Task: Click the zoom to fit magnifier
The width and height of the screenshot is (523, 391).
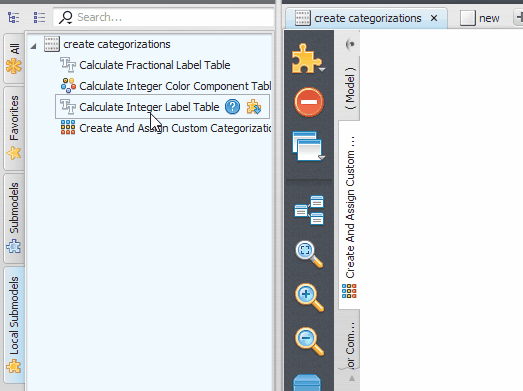Action: coord(309,254)
